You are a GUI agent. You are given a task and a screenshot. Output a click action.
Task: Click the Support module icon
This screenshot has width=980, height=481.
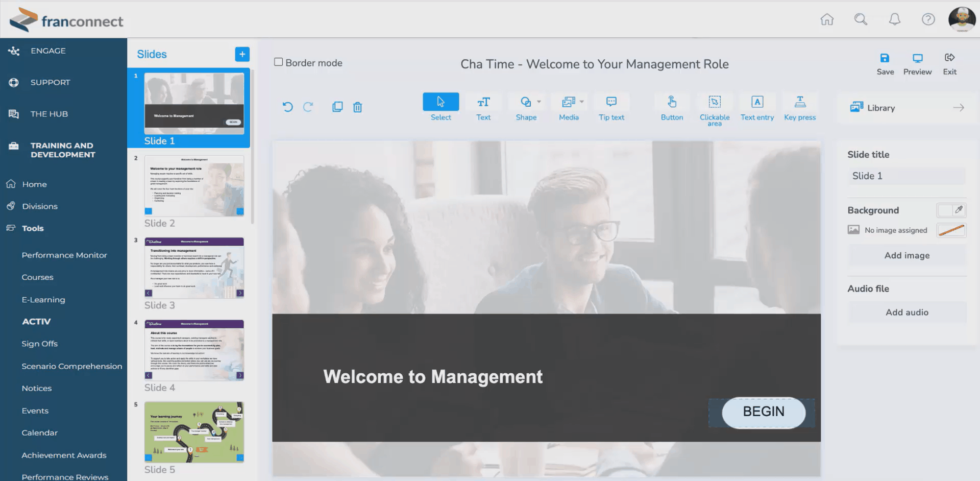click(x=14, y=82)
